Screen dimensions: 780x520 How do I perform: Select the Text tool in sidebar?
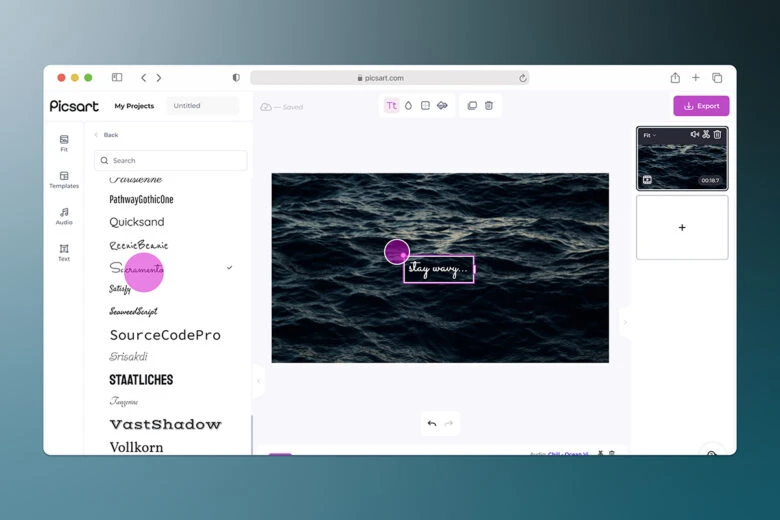click(64, 252)
